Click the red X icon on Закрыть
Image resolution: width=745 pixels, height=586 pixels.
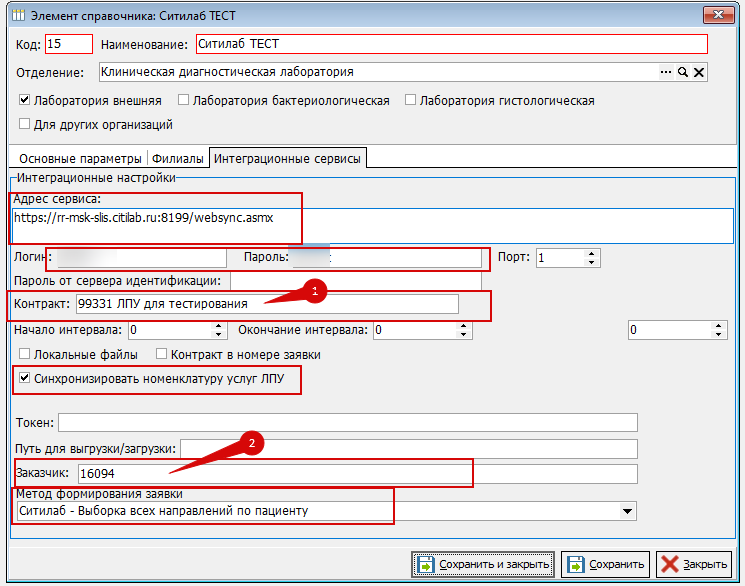click(671, 564)
